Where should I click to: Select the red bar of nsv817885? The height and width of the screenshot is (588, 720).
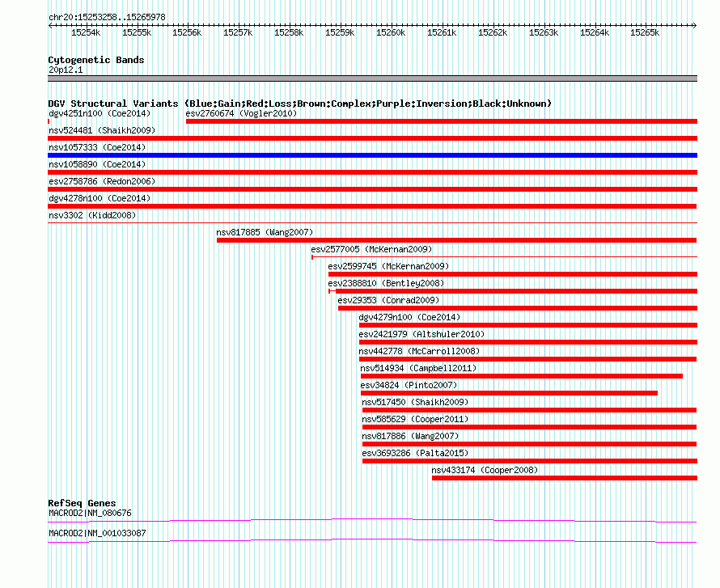457,240
